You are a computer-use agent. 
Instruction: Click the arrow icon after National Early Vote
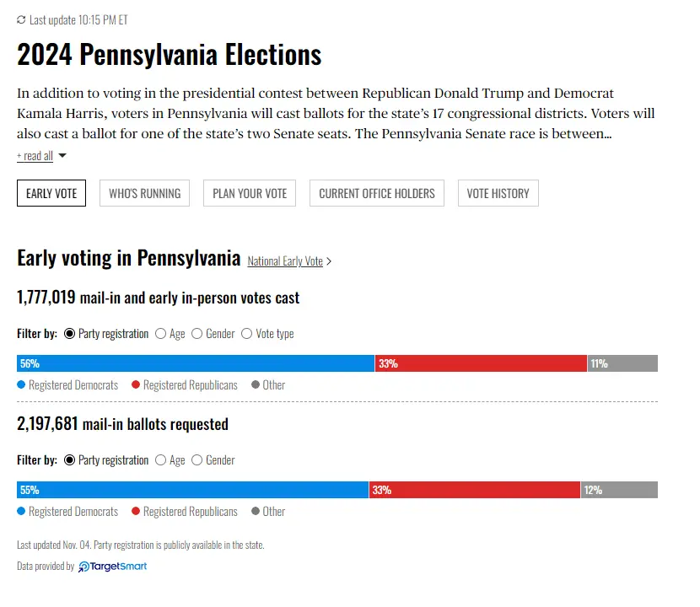(x=329, y=261)
